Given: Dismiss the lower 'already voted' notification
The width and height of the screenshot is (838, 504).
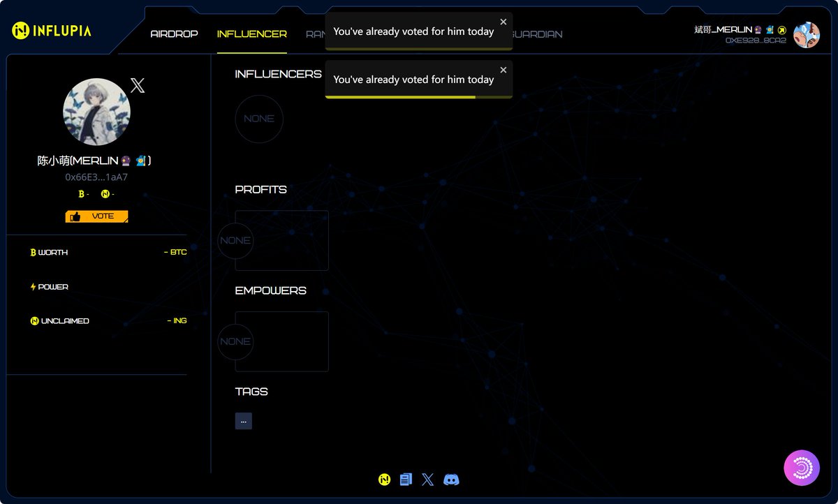Looking at the screenshot, I should [x=503, y=71].
